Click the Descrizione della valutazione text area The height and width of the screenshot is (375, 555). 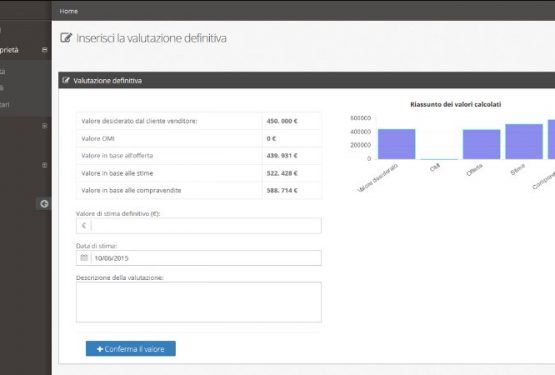[199, 302]
